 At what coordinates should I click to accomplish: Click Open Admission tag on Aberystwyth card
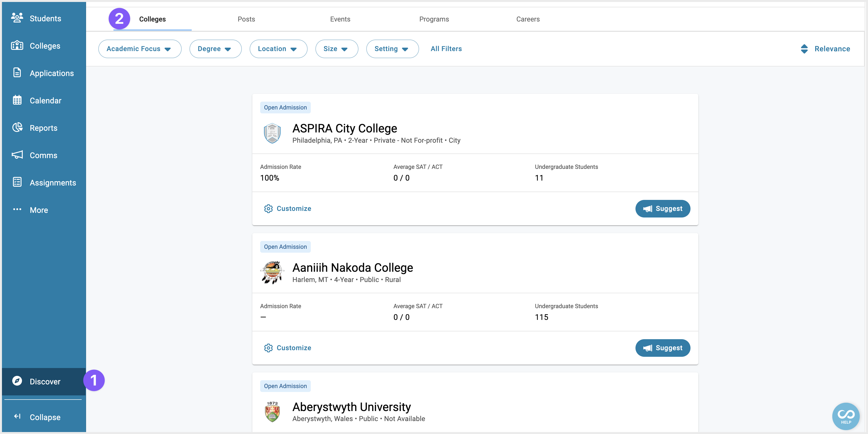pos(285,386)
